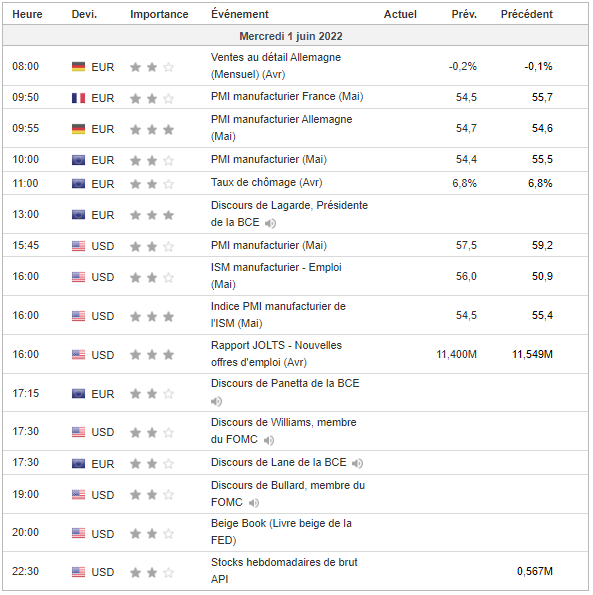Click the Prév. column header

464,14
